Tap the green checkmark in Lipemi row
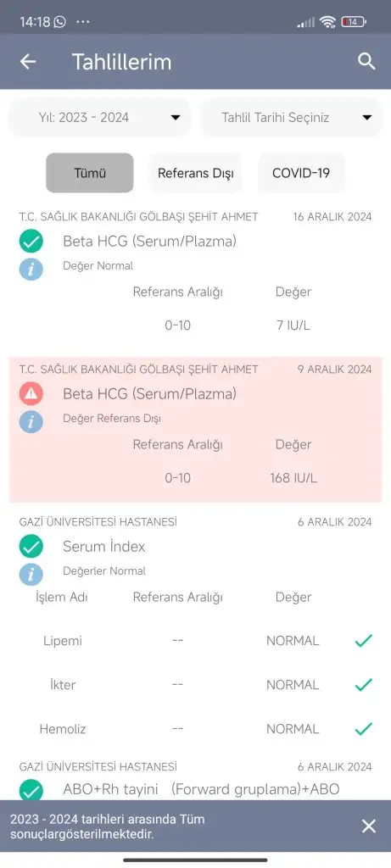 click(363, 641)
